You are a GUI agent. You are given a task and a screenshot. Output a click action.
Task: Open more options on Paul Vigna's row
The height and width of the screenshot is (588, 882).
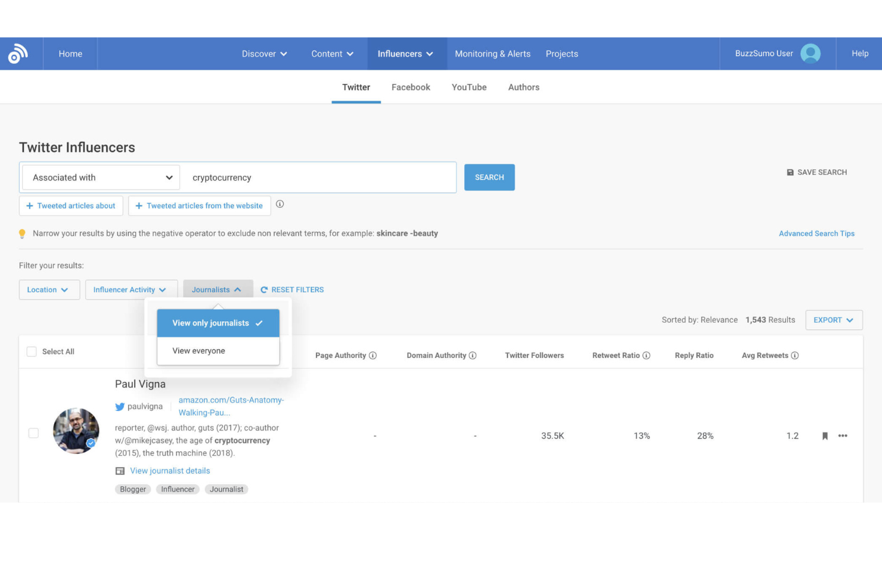(842, 435)
